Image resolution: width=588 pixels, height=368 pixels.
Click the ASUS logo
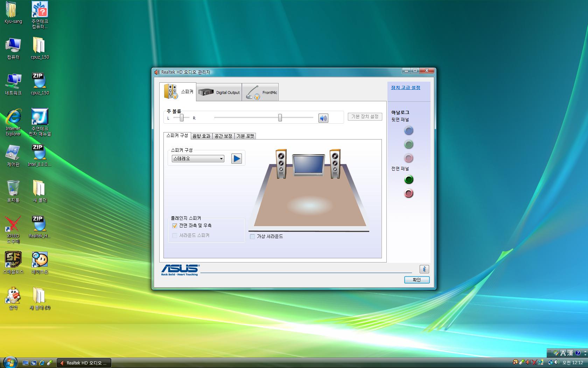tap(180, 270)
